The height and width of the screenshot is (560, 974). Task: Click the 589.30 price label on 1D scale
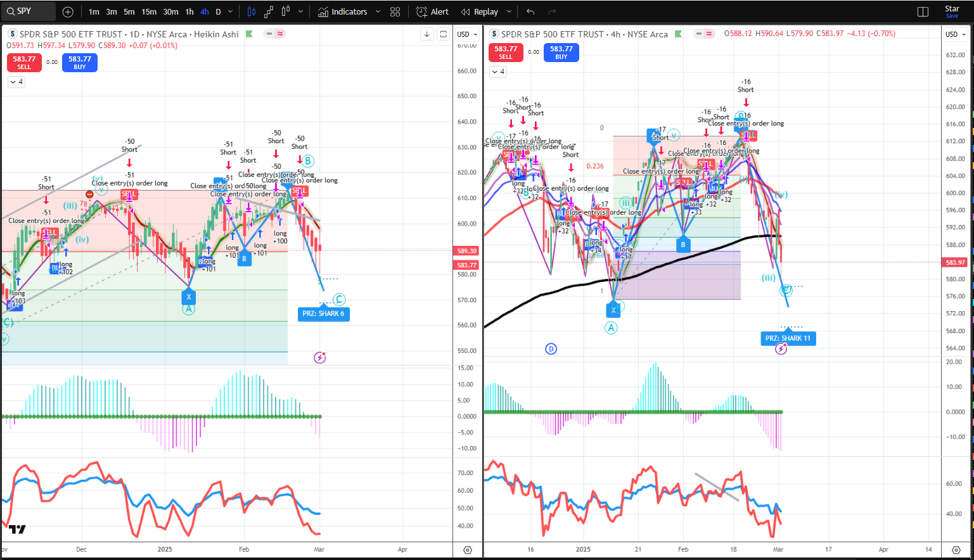[467, 251]
